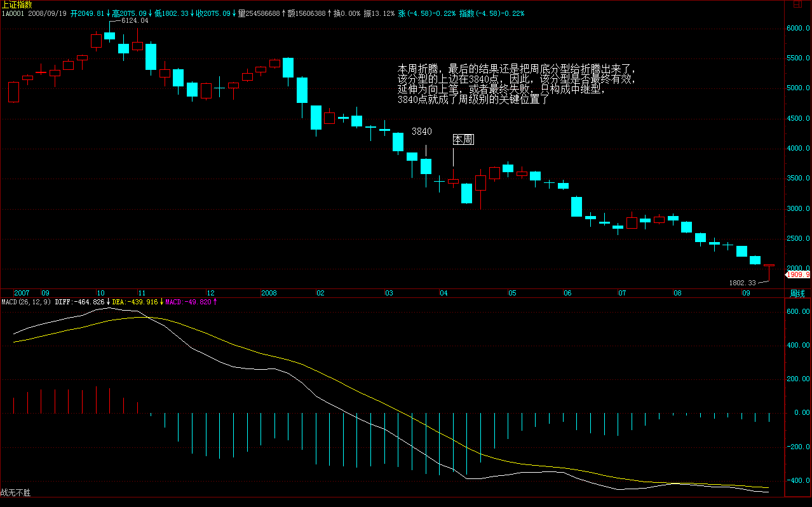This screenshot has height=507, width=812.
Task: Click the 2007 year marker on time axis
Action: [x=22, y=294]
